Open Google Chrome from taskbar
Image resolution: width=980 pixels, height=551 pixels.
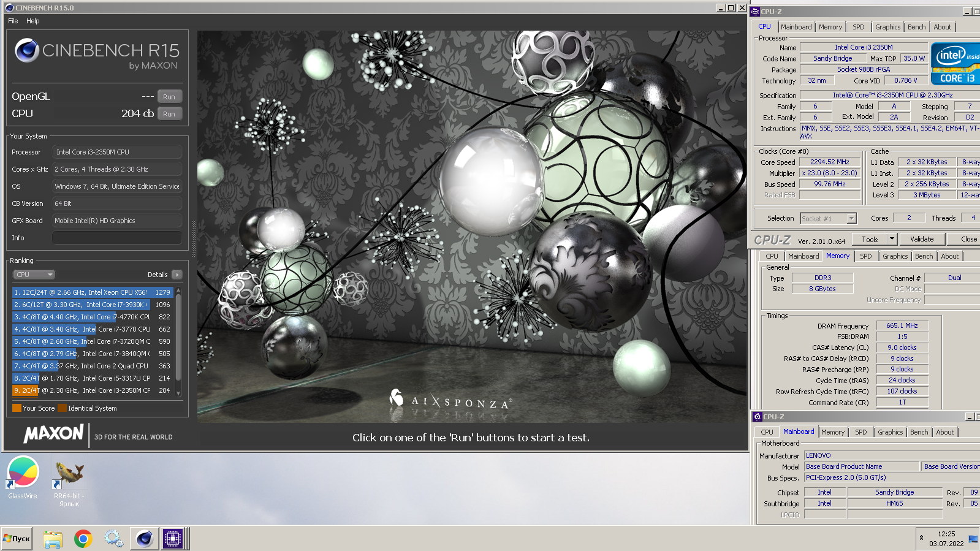click(83, 539)
